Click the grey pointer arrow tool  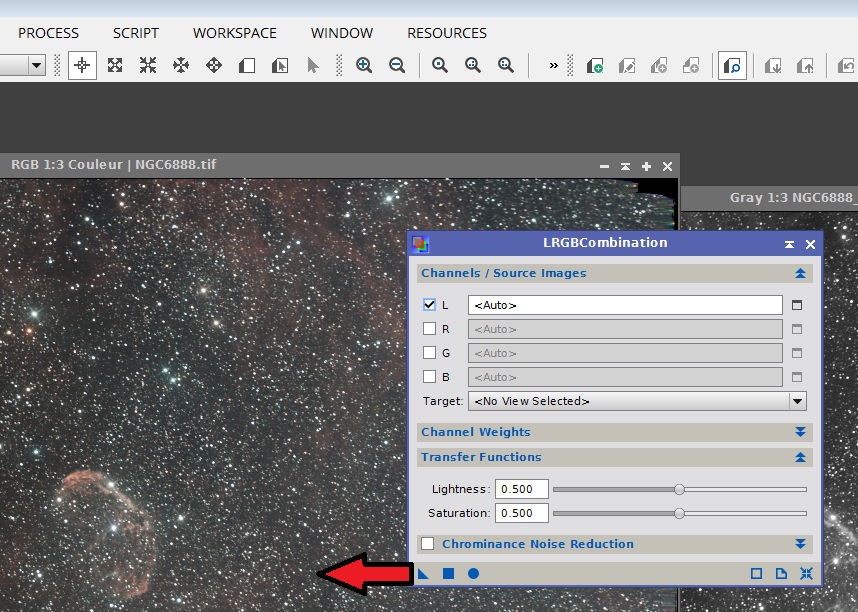[x=312, y=66]
